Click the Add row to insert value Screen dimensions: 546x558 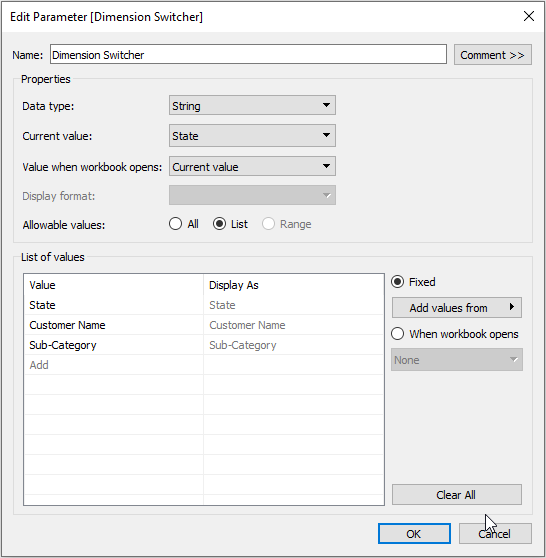click(114, 365)
